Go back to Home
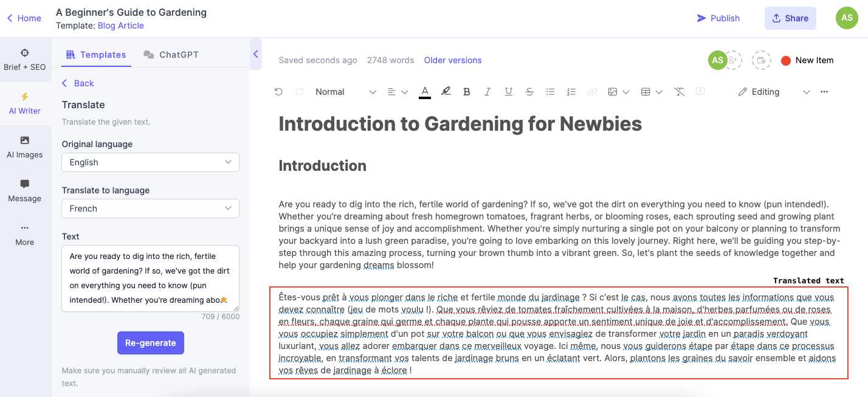This screenshot has width=868, height=397. [x=24, y=18]
